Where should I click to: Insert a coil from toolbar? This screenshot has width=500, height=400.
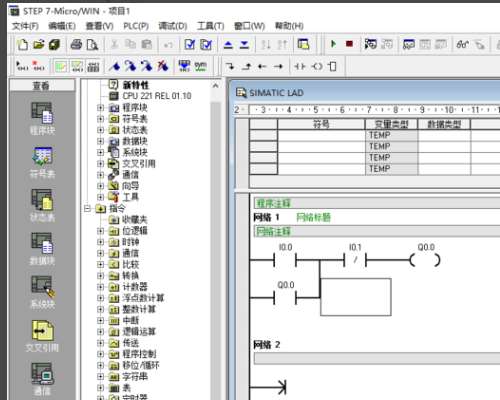(316, 66)
